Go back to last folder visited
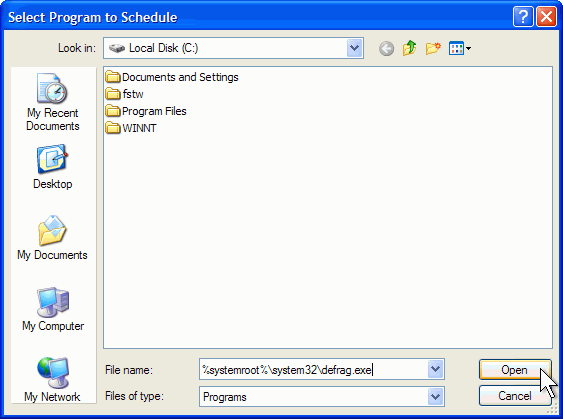 [386, 48]
